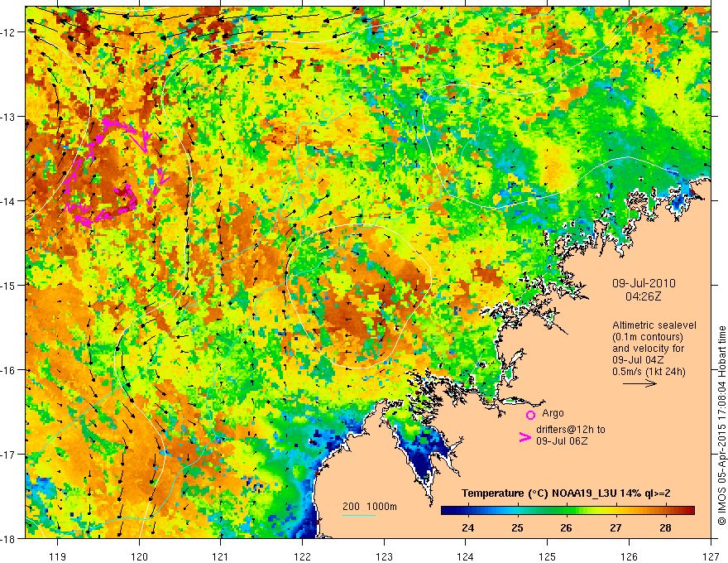The width and height of the screenshot is (728, 563).
Task: Click the longitude axis label 123
Action: [384, 556]
